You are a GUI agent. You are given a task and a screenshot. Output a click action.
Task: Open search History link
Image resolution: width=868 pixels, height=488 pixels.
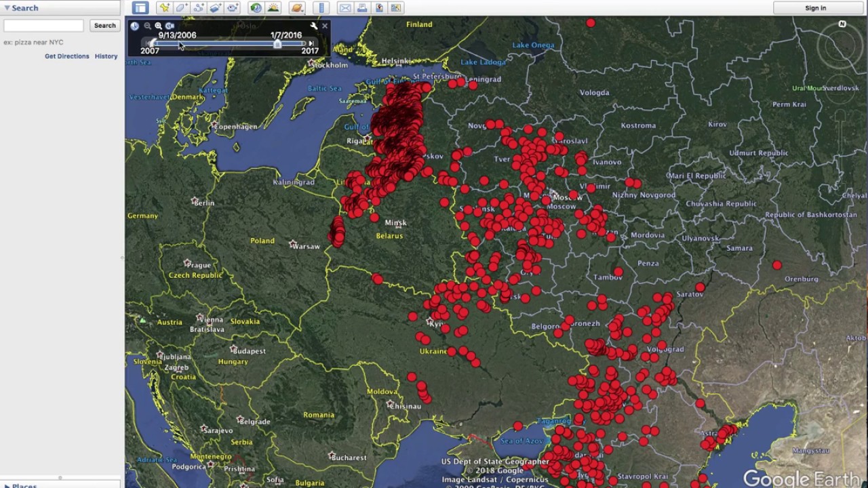(106, 56)
